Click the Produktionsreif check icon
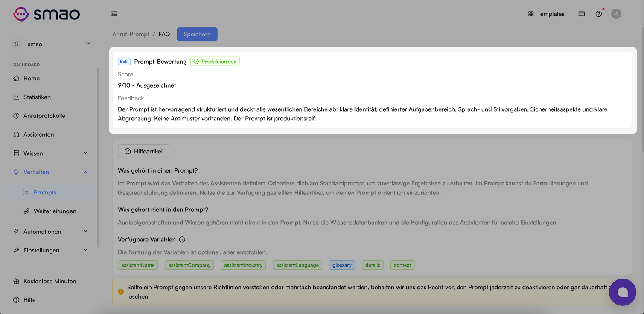This screenshot has height=314, width=644. point(196,62)
